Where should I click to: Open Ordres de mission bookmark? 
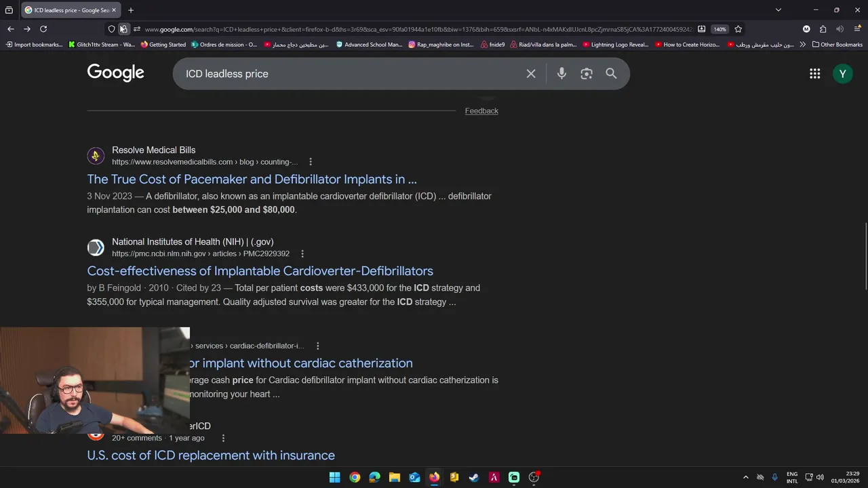point(224,45)
